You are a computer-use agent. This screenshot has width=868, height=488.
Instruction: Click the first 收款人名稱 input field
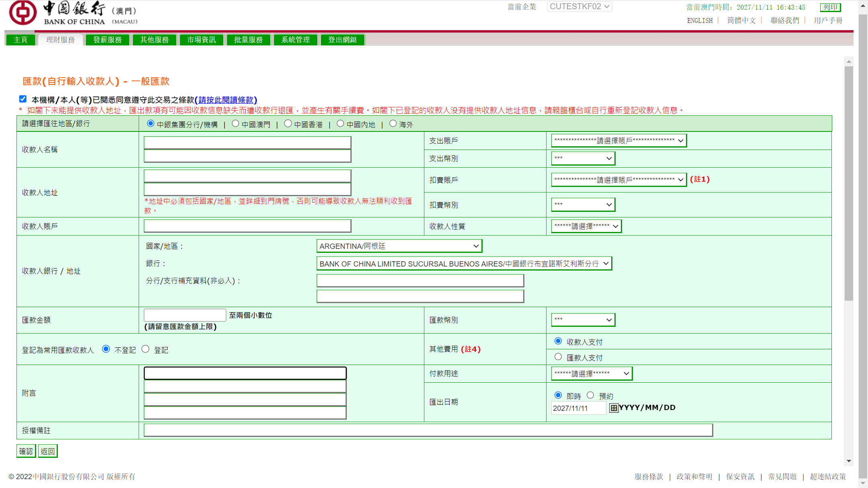click(x=248, y=143)
